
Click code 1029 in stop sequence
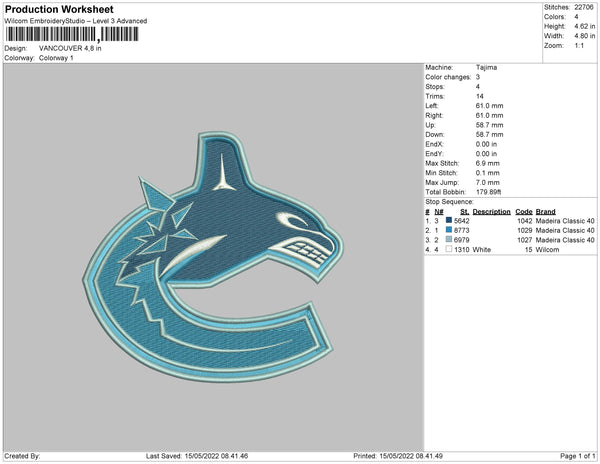click(x=525, y=230)
